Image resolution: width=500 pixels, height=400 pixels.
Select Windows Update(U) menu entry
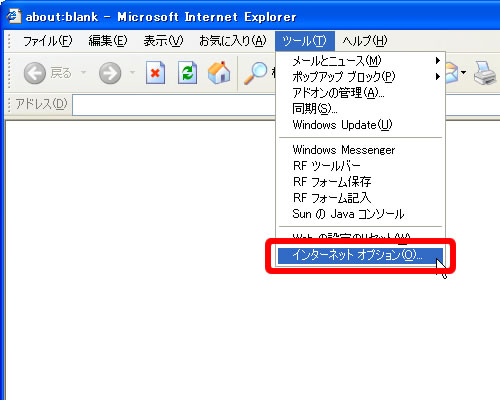coord(361,125)
